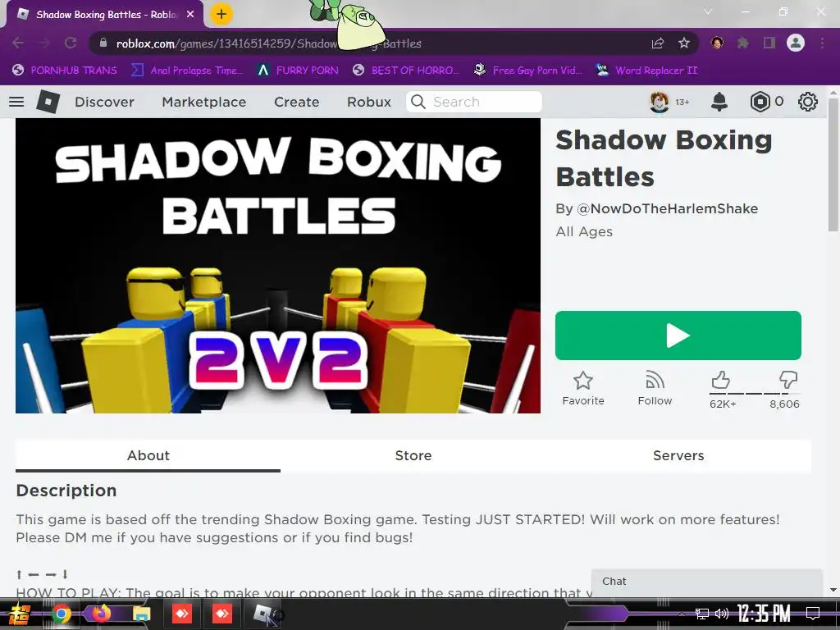Go to the Marketplace page
Image resolution: width=840 pixels, height=630 pixels.
[x=204, y=102]
